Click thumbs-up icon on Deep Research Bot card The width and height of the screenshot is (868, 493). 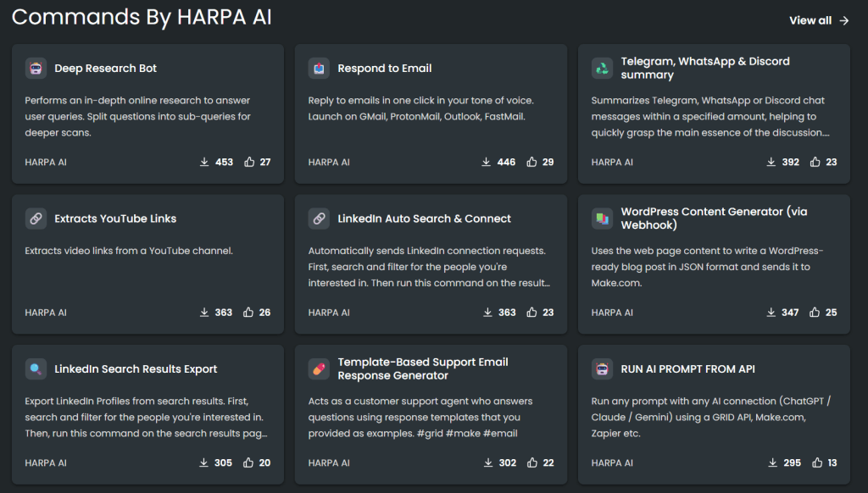250,162
